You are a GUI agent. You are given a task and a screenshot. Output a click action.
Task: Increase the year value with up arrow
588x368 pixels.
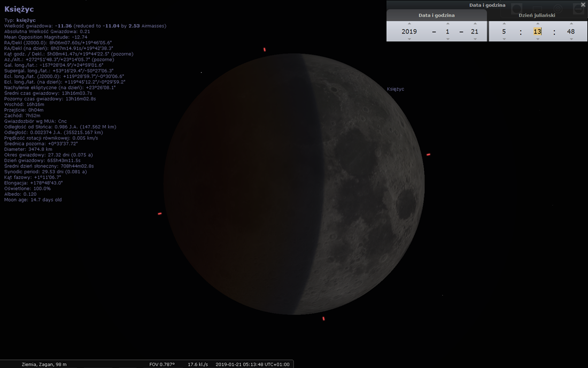[x=409, y=24]
